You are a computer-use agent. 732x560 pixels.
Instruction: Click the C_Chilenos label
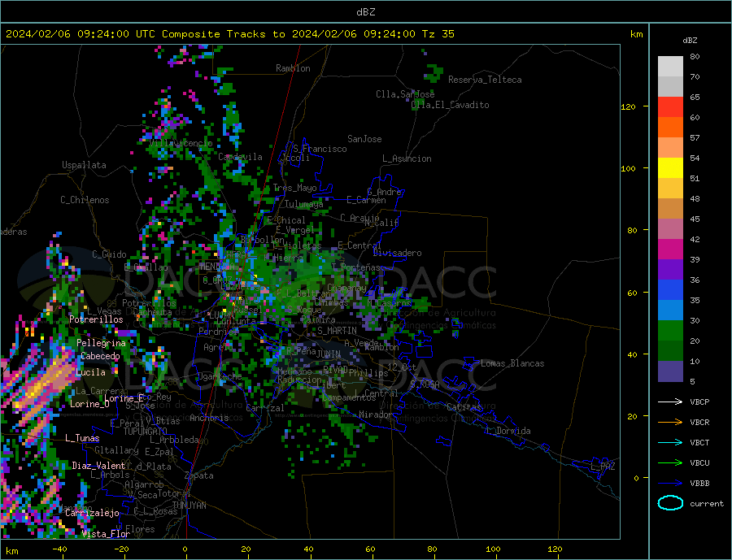click(x=85, y=200)
